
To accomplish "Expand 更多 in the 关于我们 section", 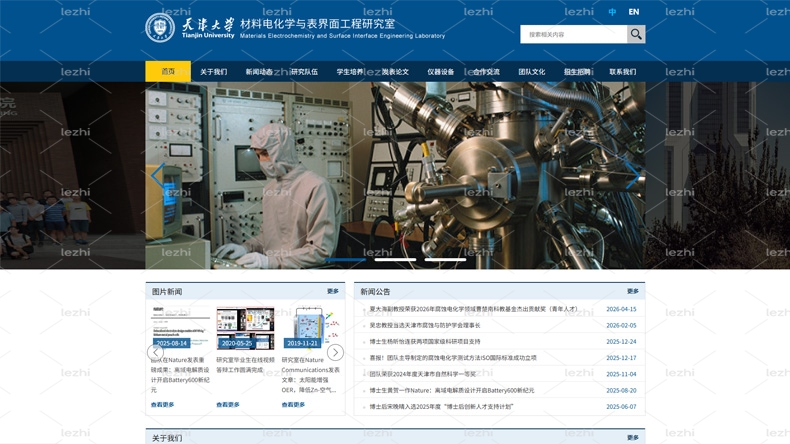I will pyautogui.click(x=633, y=437).
